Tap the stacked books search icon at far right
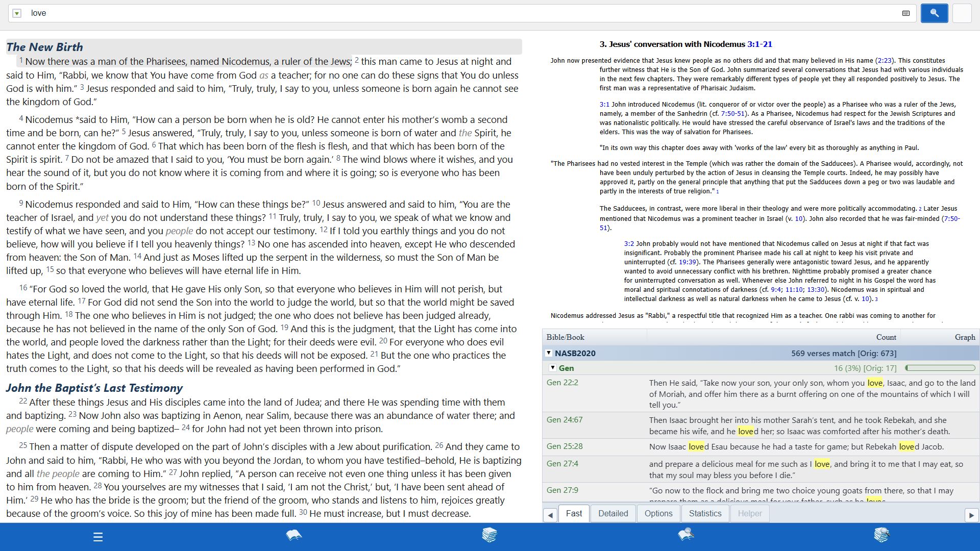Screen dimensions: 980x551 coord(881,535)
